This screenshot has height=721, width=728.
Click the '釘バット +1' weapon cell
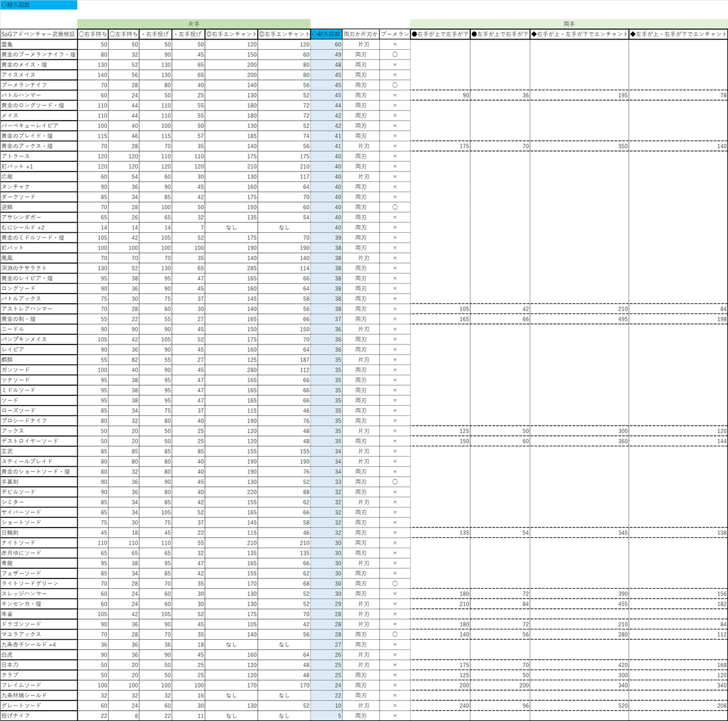(x=39, y=166)
